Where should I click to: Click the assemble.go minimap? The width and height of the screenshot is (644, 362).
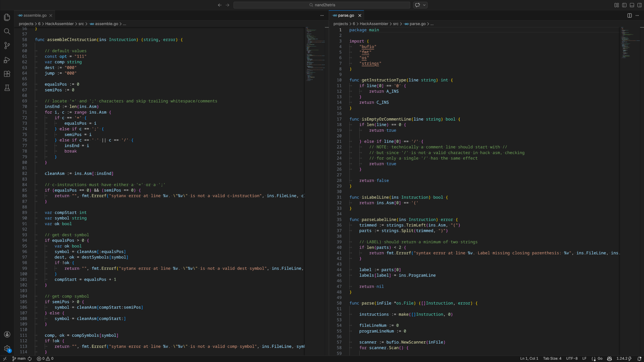[315, 54]
